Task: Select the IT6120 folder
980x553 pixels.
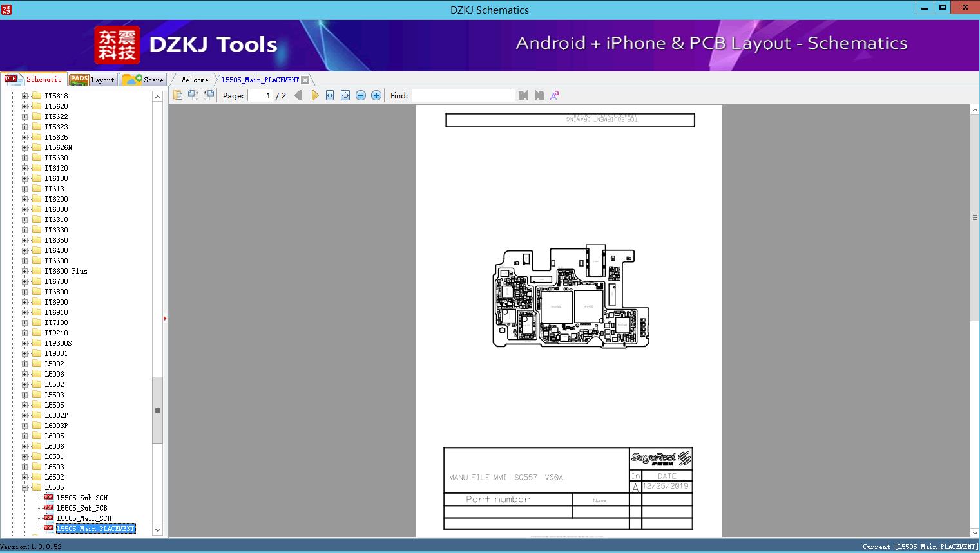Action: pyautogui.click(x=56, y=168)
